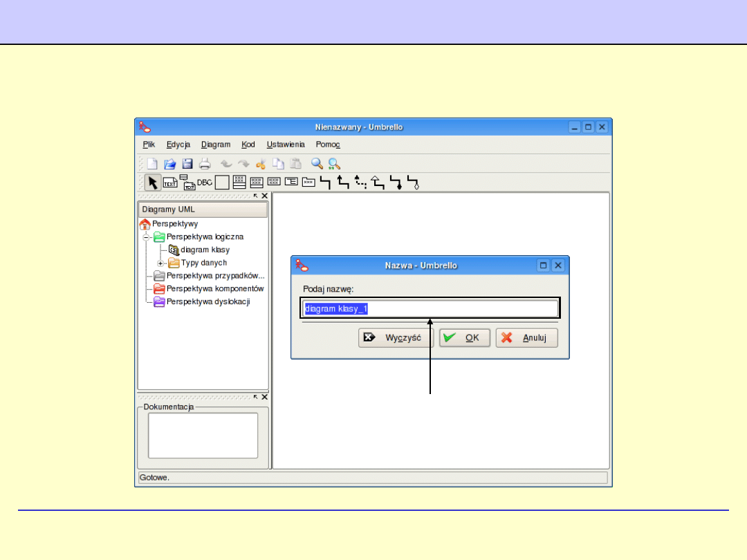
Task: Click the Wyczyść button
Action: (x=396, y=338)
